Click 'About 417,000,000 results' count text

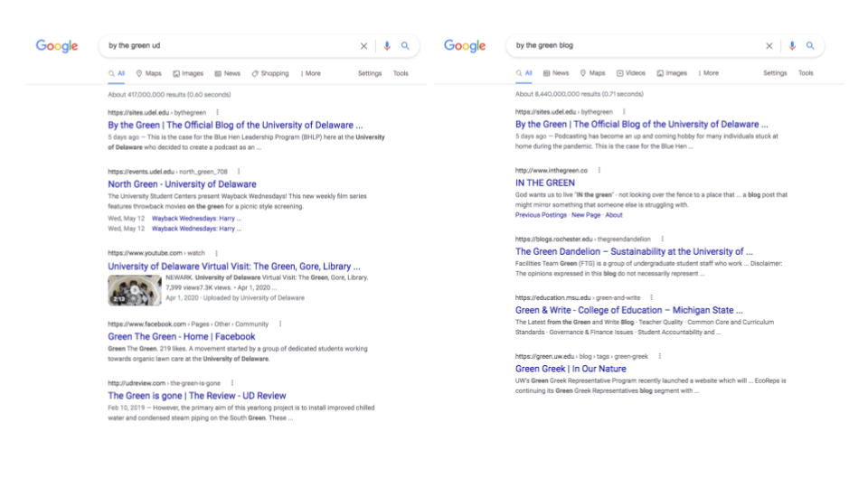(169, 95)
